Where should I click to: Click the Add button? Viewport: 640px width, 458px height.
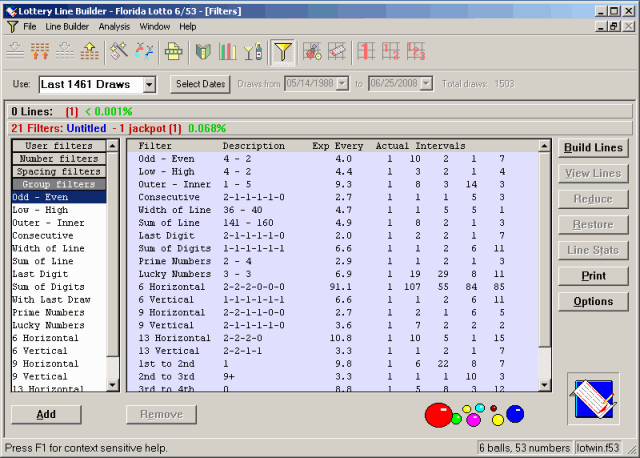pyautogui.click(x=46, y=414)
